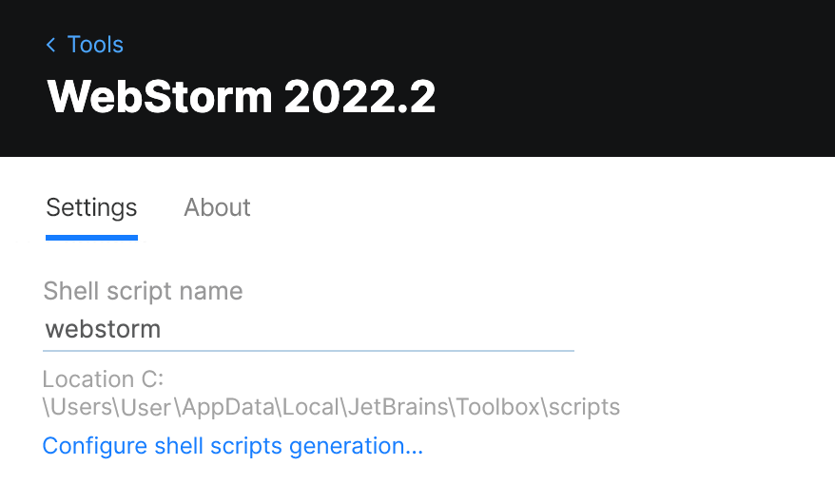Click the word Configure in the blue link
The height and width of the screenshot is (504, 835).
[x=95, y=446]
